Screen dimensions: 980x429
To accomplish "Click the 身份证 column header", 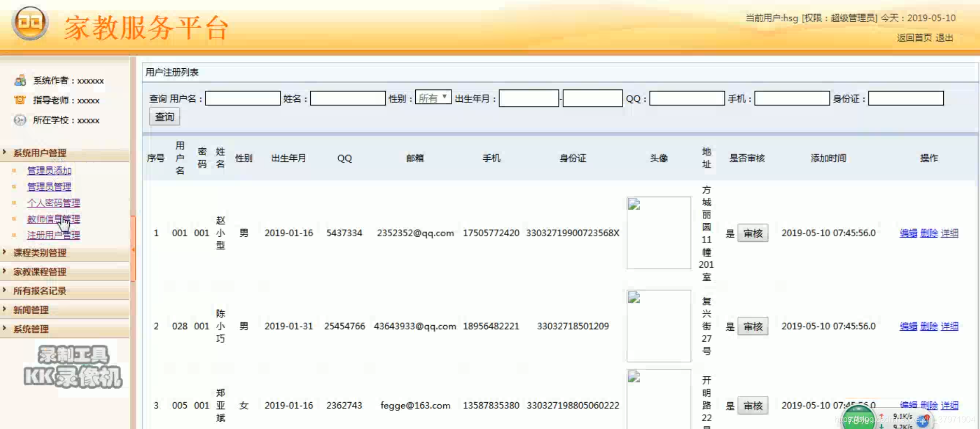I will coord(572,158).
